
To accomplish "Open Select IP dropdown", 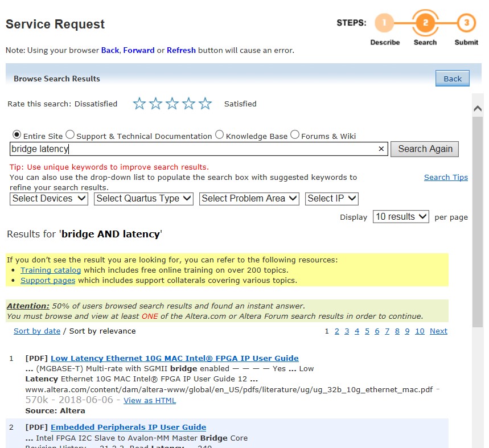I will click(x=332, y=199).
